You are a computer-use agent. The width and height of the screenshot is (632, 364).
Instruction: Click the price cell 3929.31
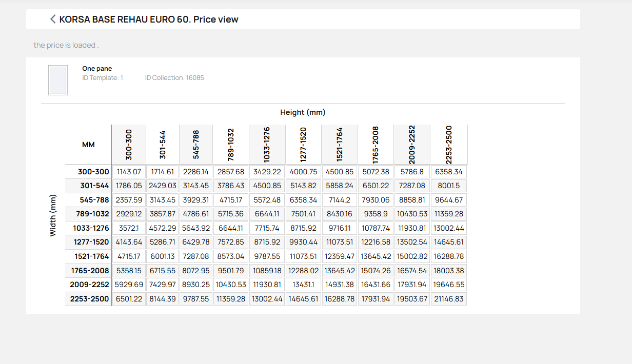(196, 200)
